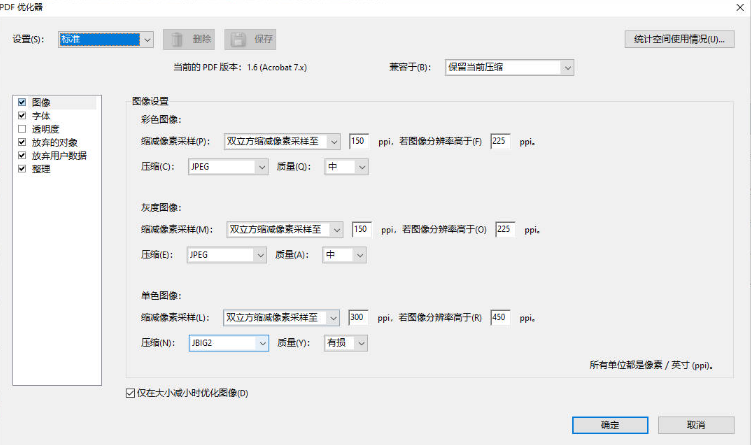The image size is (751, 445).
Task: Open 灰度图像 downsampling method dropdown
Action: point(285,229)
